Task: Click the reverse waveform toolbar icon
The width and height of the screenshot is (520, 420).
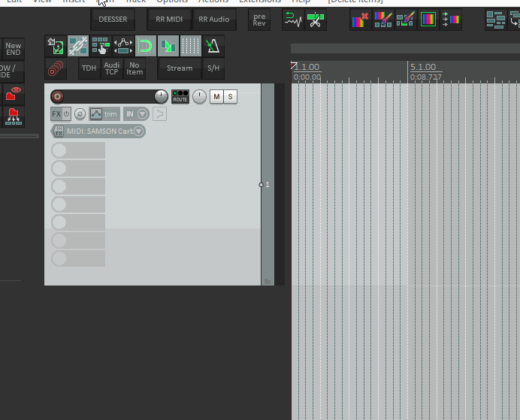Action: [x=293, y=20]
